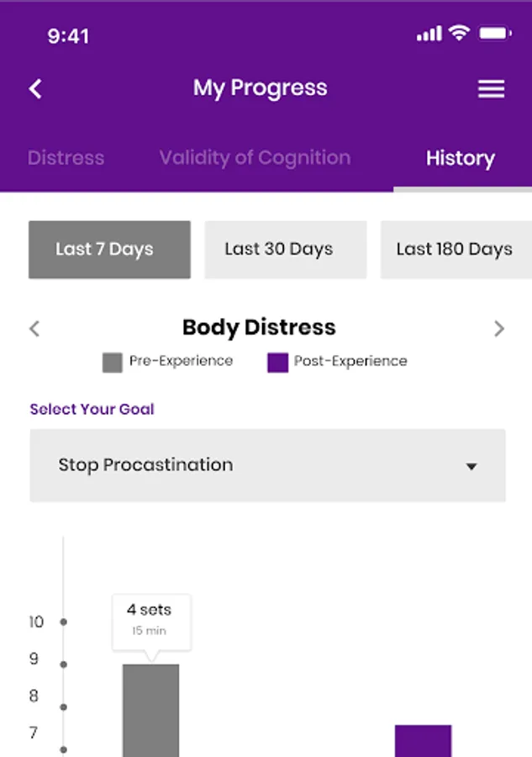Tap the back arrow icon

click(35, 88)
